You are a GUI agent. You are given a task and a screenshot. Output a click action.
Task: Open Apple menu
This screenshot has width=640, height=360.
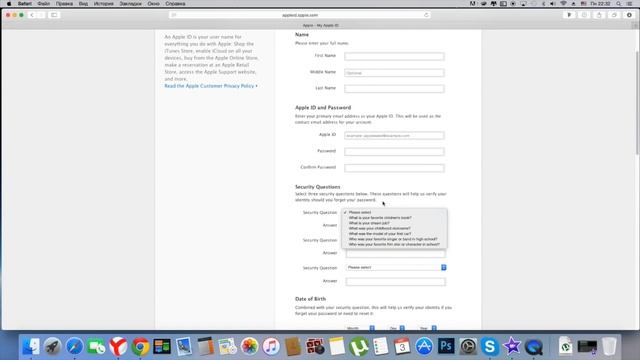(9, 4)
